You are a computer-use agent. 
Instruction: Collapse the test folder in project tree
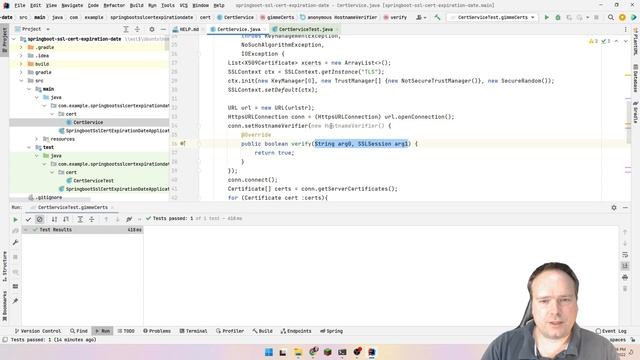pos(29,147)
